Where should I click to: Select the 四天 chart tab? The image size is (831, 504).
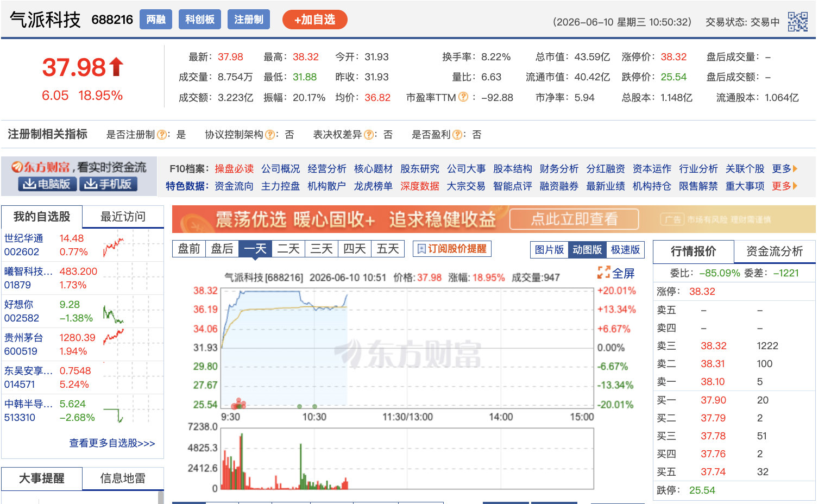tap(355, 249)
